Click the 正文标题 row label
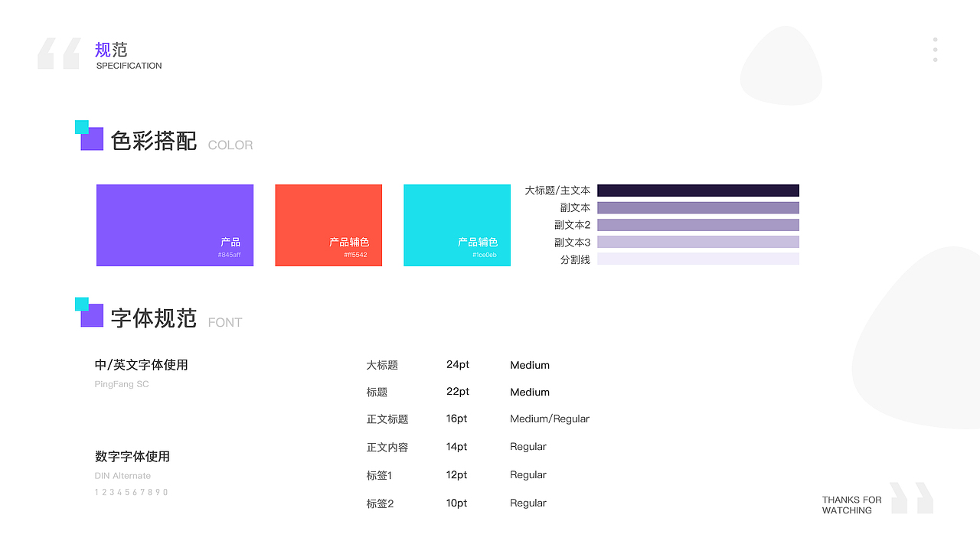The width and height of the screenshot is (980, 544). point(387,419)
